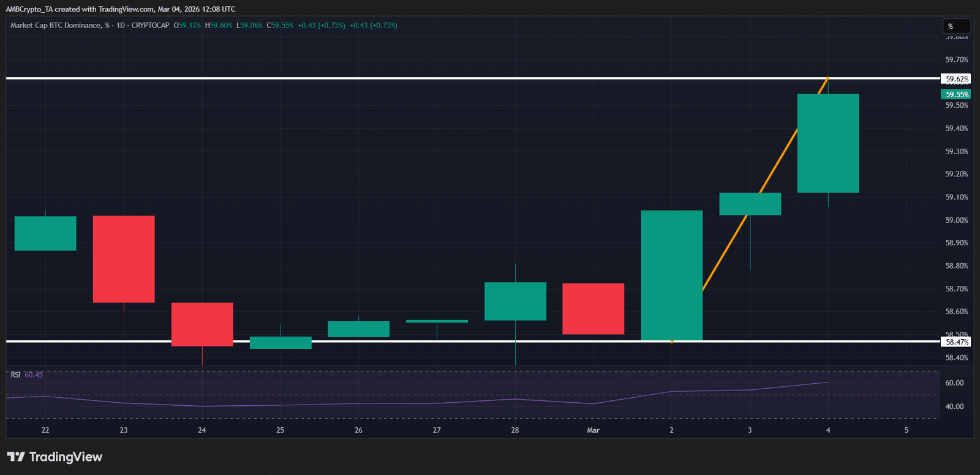
Task: Click the 59.62% resistance price label
Action: click(956, 79)
